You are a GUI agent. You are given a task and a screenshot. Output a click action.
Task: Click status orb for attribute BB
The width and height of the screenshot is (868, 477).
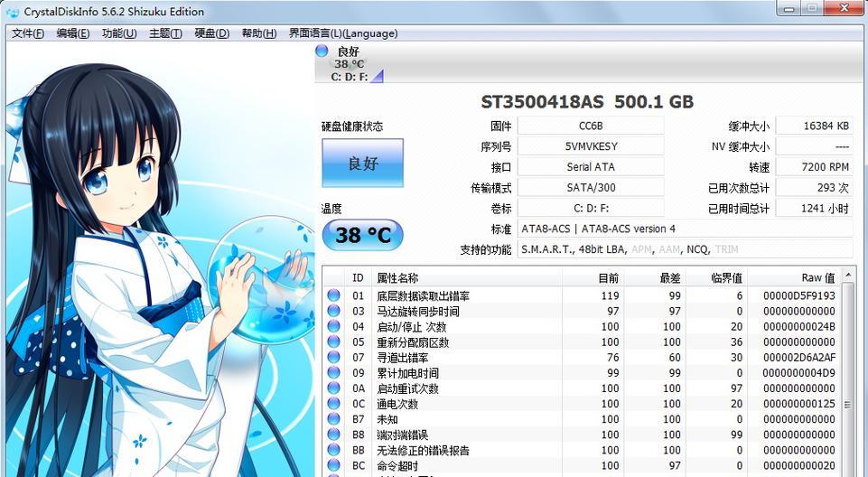point(333,451)
